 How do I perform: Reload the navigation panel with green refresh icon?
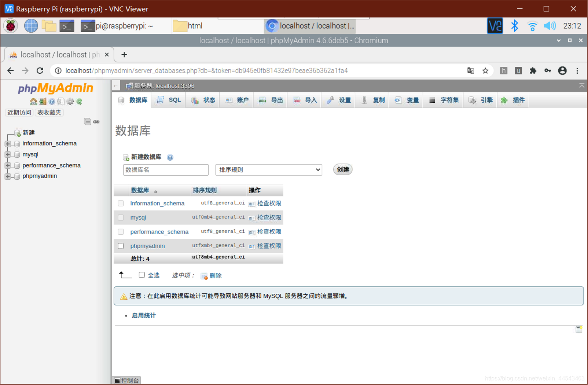[79, 102]
